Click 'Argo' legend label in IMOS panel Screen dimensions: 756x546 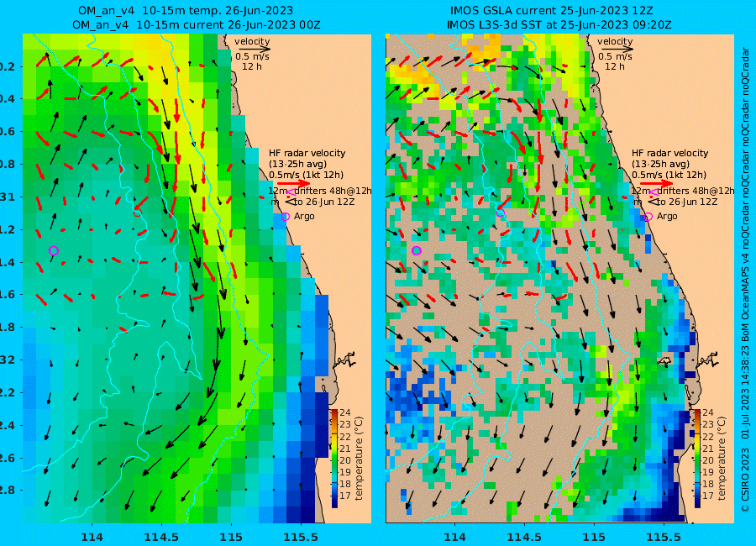pos(667,217)
